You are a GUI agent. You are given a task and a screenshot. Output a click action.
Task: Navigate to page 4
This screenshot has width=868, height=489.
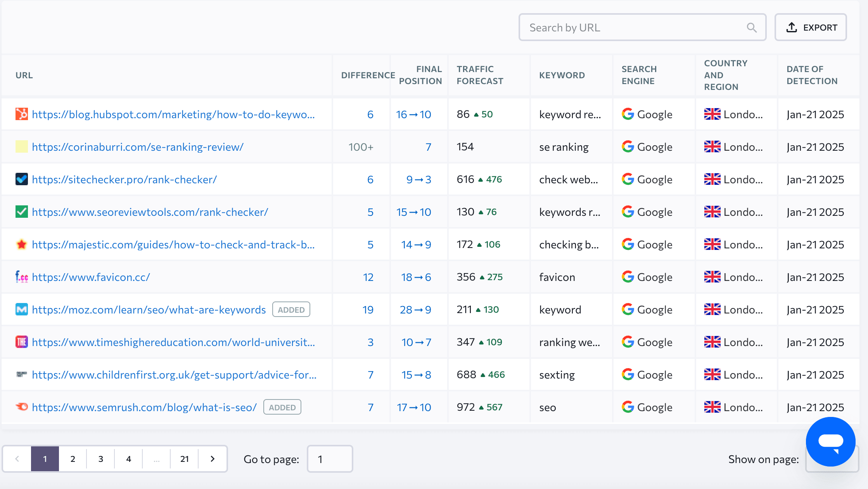(x=129, y=459)
